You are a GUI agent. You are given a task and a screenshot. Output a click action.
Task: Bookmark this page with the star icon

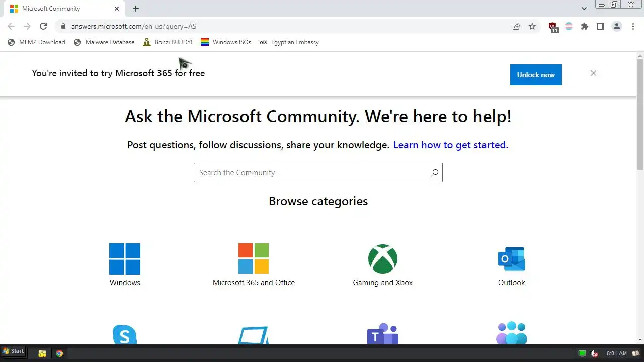tap(532, 26)
